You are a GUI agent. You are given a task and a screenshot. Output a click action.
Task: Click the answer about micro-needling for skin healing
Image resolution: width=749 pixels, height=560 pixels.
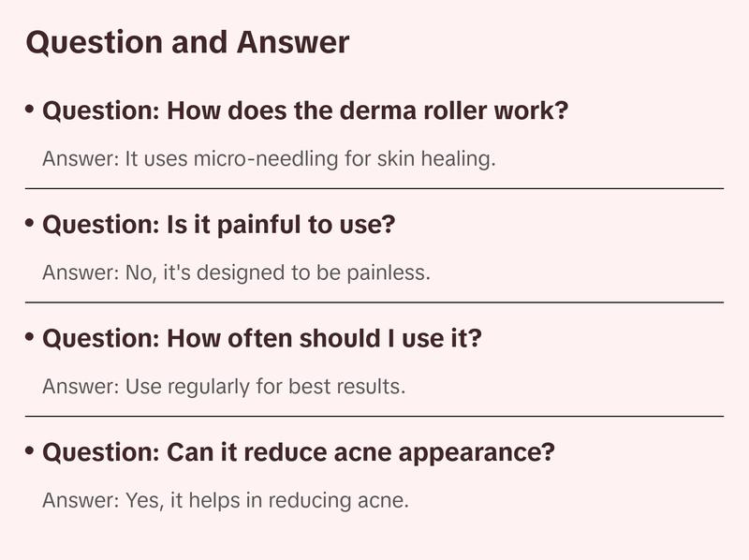(269, 158)
